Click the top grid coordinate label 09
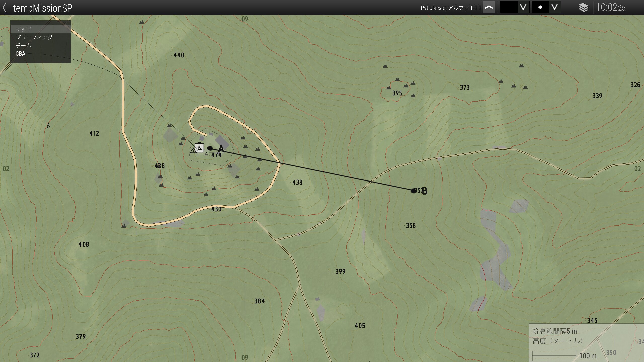 point(245,19)
